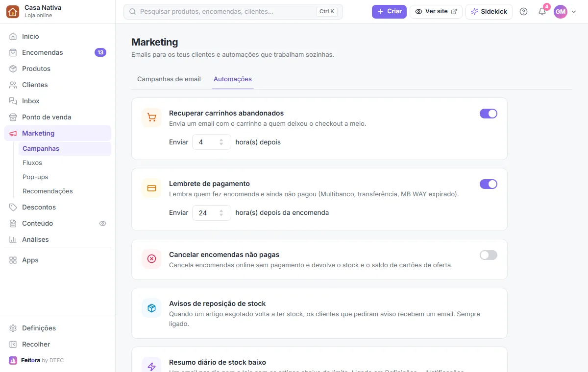Click the Encomendas bag icon
The height and width of the screenshot is (372, 588).
pyautogui.click(x=13, y=52)
